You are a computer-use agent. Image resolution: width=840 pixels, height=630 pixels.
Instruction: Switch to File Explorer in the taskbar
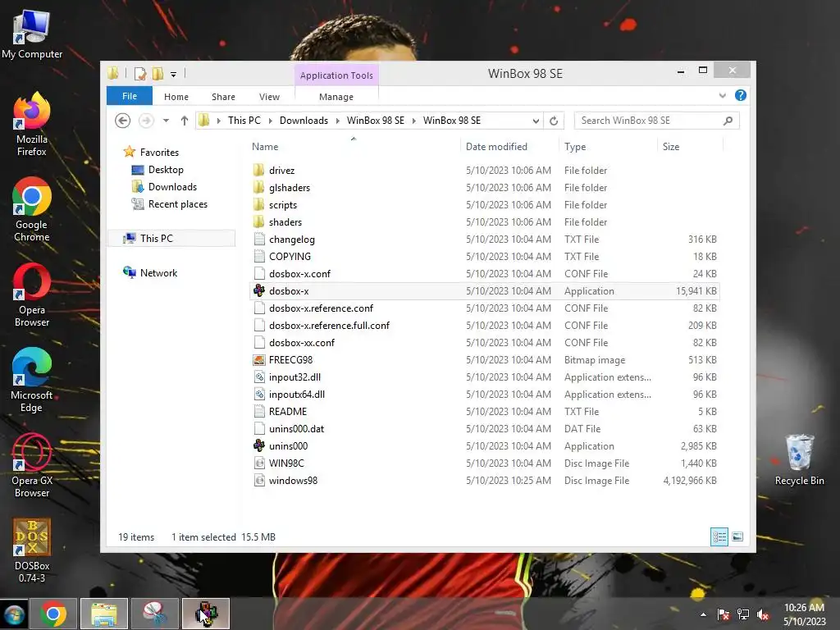[104, 614]
